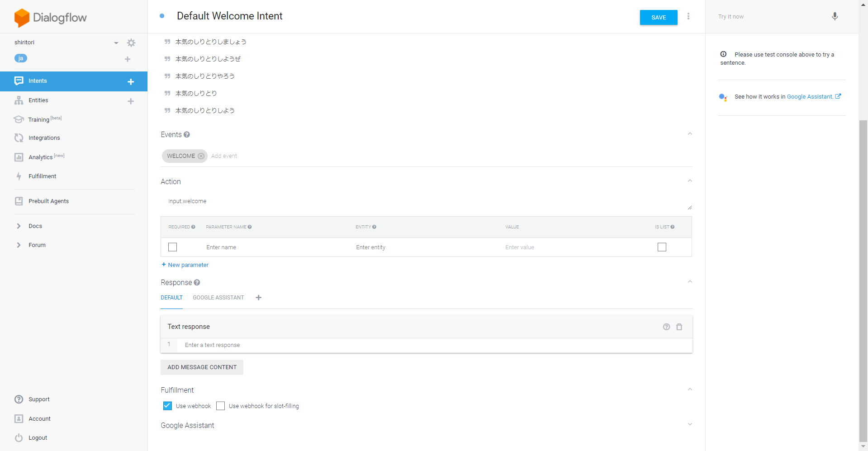Click the microphone icon in Try it now
The image size is (868, 451).
point(835,17)
